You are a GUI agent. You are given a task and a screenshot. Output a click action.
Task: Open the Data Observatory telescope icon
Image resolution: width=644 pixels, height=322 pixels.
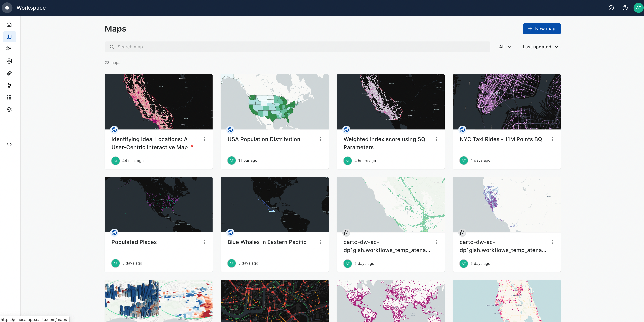tap(9, 73)
